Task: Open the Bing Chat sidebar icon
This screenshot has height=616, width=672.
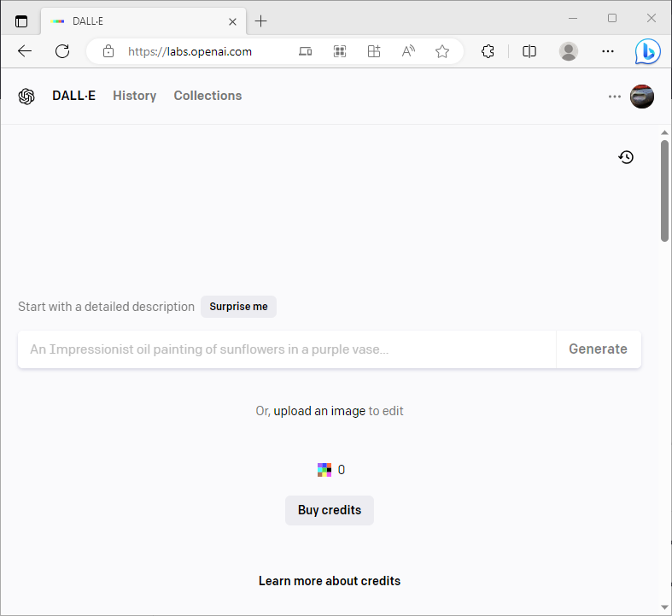Action: tap(647, 51)
